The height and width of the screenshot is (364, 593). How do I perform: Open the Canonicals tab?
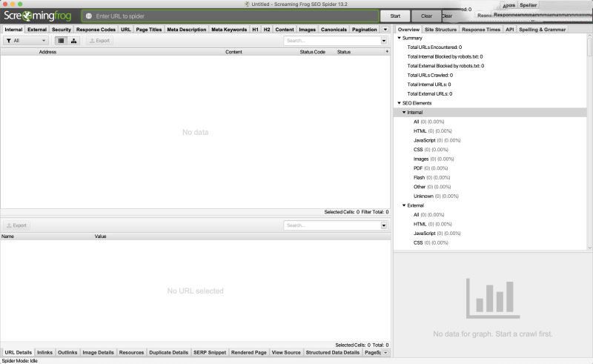[334, 30]
